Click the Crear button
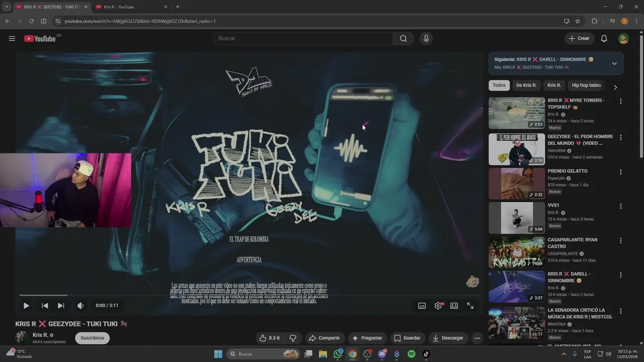The height and width of the screenshot is (362, 644). coord(579,39)
